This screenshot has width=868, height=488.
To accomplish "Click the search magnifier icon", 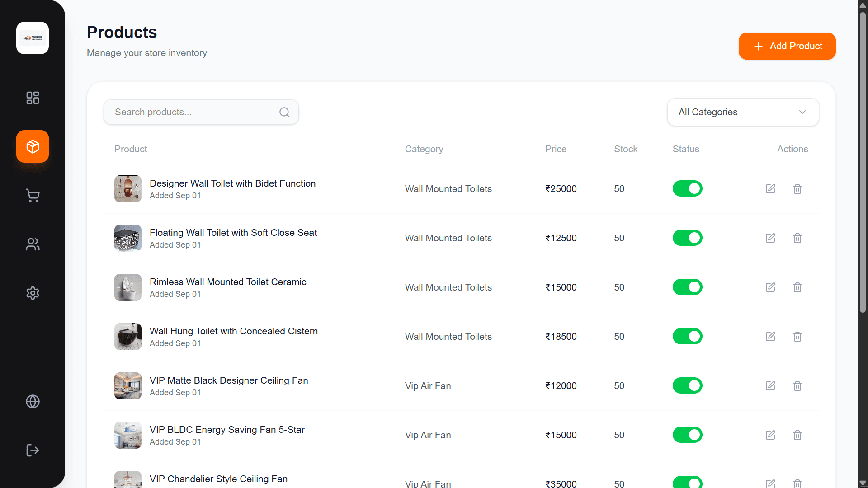I will pyautogui.click(x=284, y=112).
